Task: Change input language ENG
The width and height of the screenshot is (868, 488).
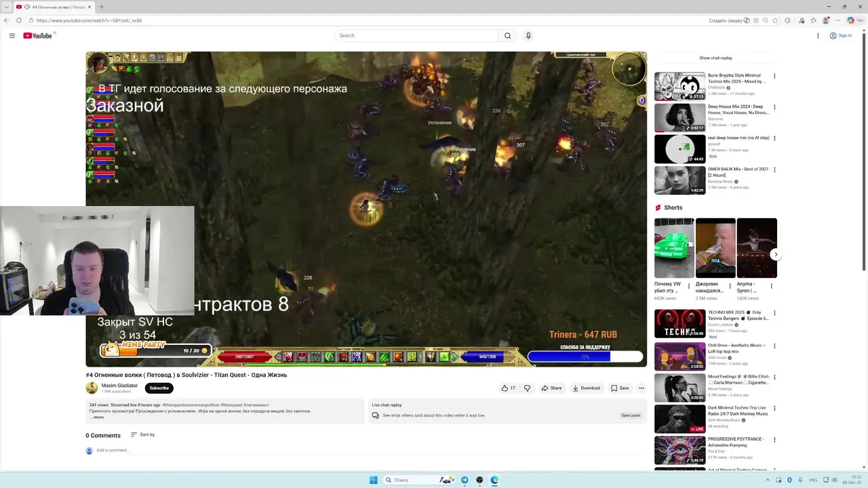Action: (x=813, y=480)
